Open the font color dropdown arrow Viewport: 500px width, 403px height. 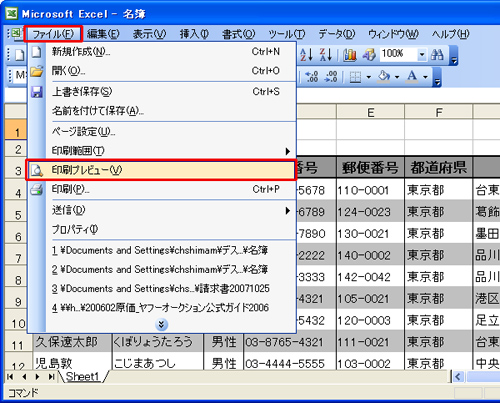click(425, 77)
